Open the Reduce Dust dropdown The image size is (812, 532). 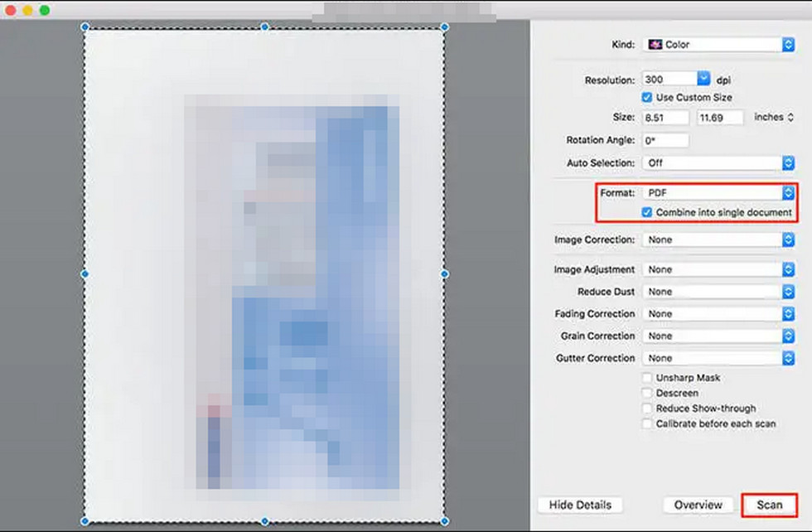[x=718, y=291]
